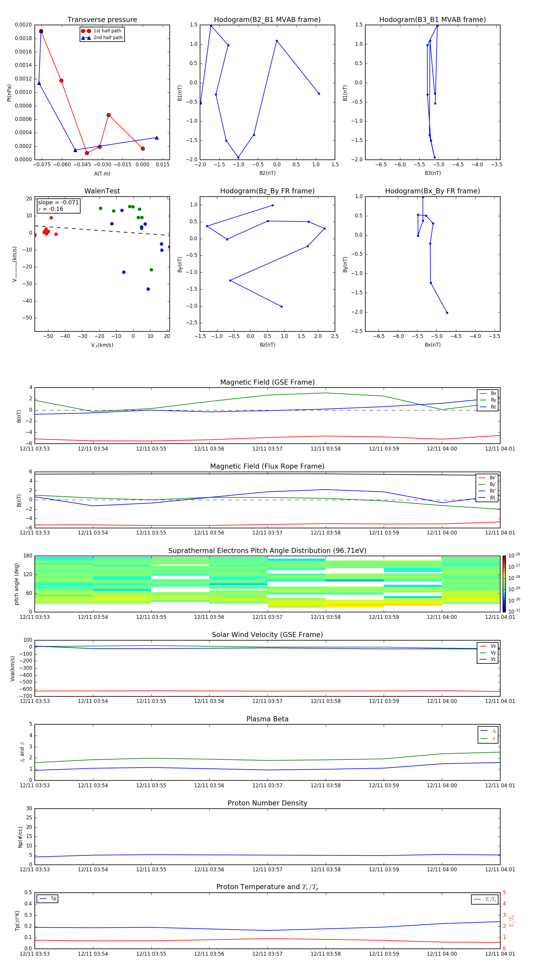Select the "Vz" velocity legend entry
Viewport: 535px width, 980px height.
coord(488,659)
